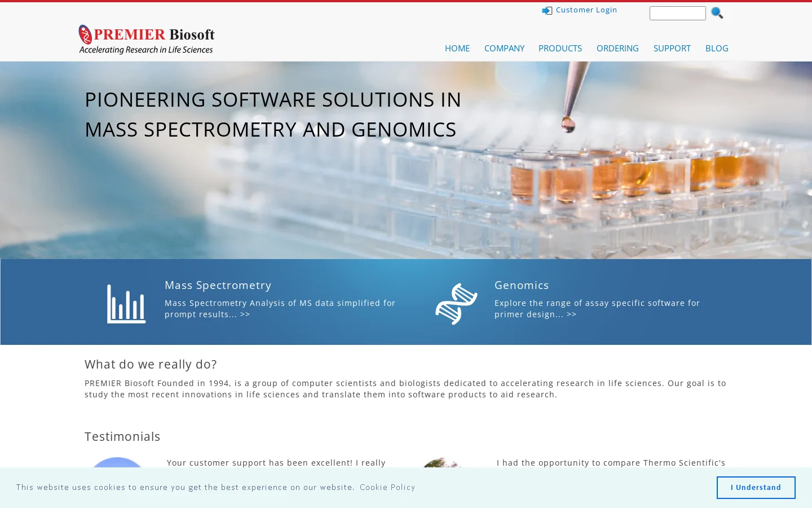Dismiss cookie banner with I Understand
Image resolution: width=812 pixels, height=508 pixels.
[756, 488]
